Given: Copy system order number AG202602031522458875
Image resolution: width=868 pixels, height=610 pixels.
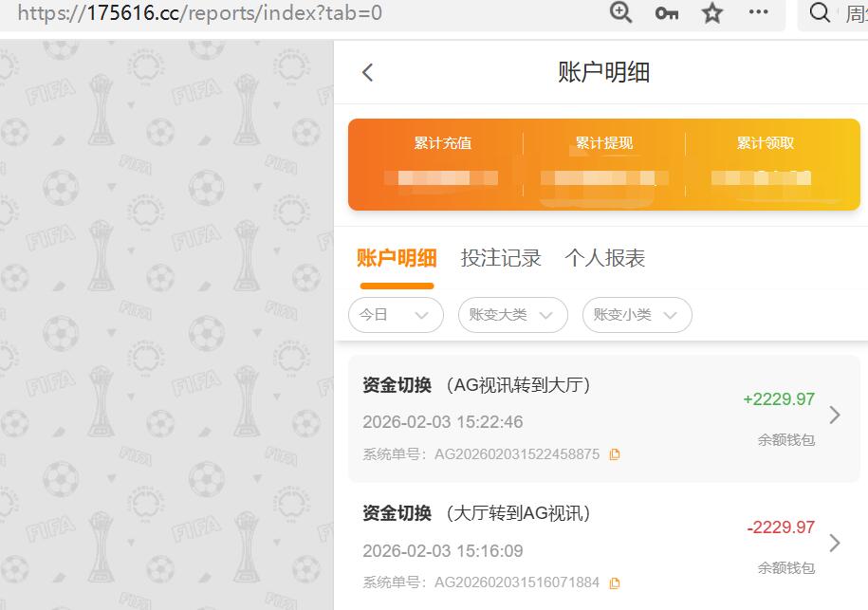Looking at the screenshot, I should click(614, 453).
